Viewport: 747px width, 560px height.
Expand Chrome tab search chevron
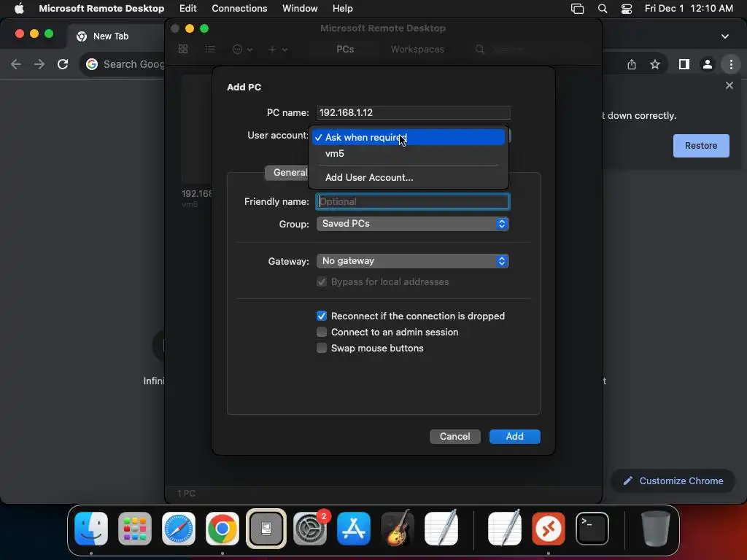click(x=724, y=36)
